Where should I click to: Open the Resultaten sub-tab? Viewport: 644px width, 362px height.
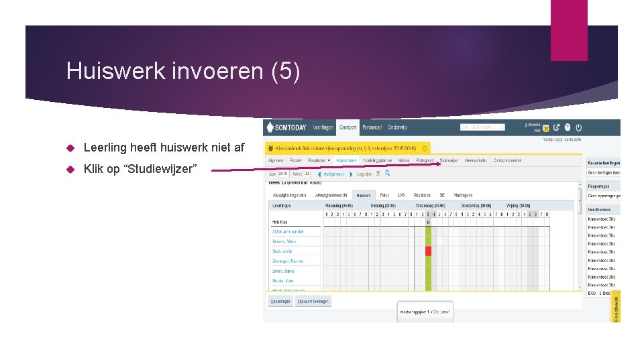tap(422, 195)
